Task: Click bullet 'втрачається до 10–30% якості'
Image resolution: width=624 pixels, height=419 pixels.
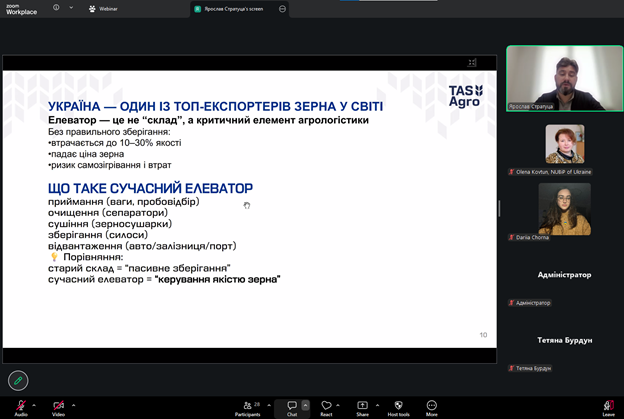Action: (115, 143)
